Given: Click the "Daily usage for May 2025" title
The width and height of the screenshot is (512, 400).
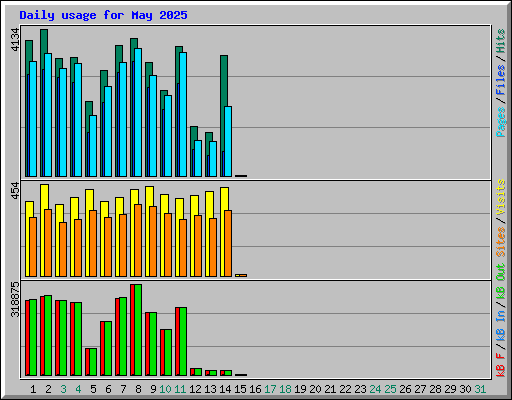Looking at the screenshot, I should [103, 15].
